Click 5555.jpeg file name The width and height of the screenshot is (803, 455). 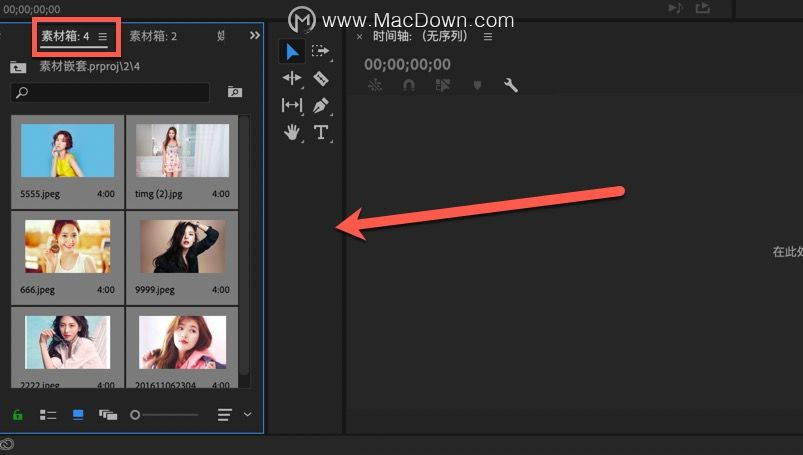(x=40, y=194)
